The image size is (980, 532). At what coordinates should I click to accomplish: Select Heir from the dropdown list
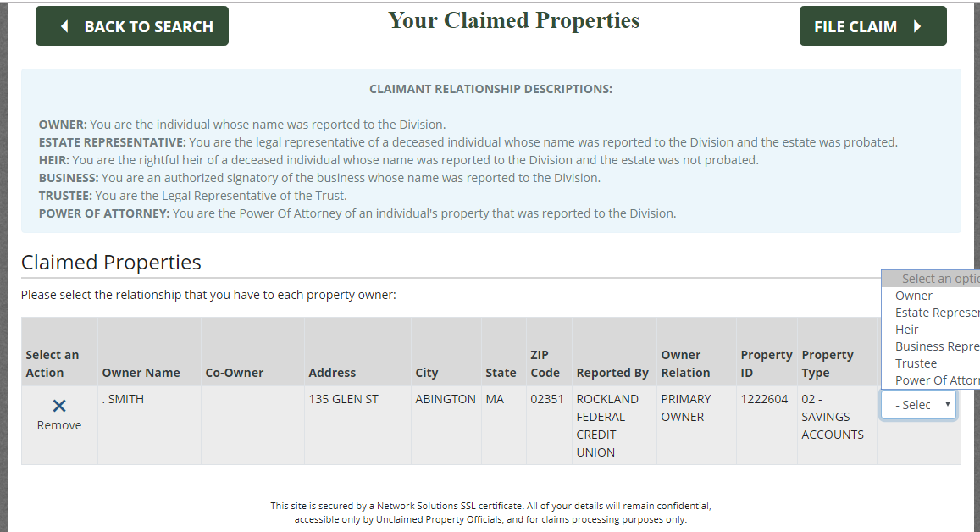click(907, 330)
